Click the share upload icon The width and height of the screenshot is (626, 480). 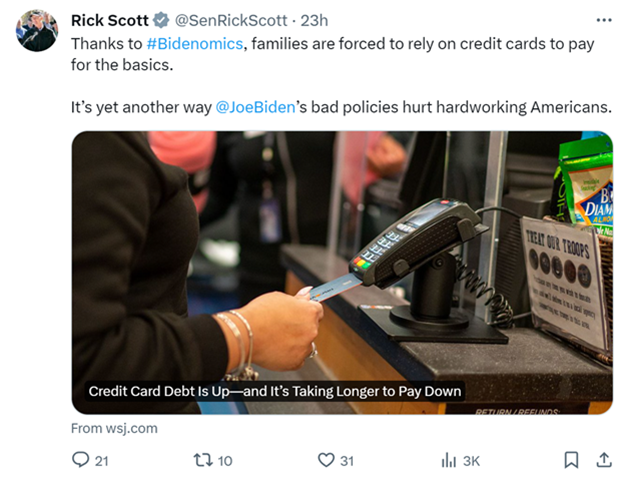604,460
